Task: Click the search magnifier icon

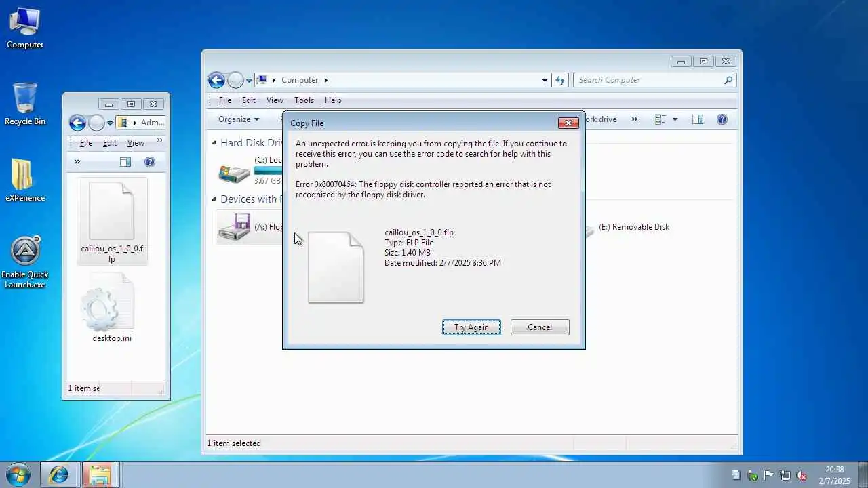Action: pyautogui.click(x=728, y=80)
